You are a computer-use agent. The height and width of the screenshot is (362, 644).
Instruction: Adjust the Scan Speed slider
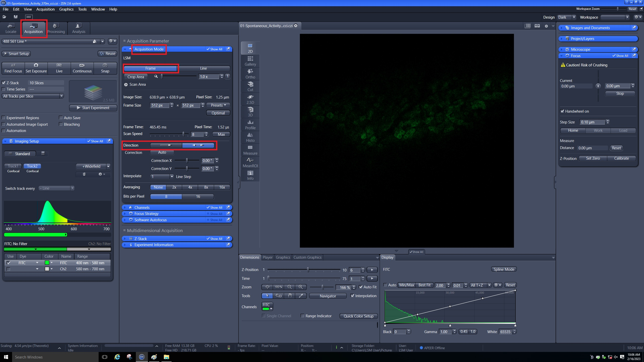point(183,134)
